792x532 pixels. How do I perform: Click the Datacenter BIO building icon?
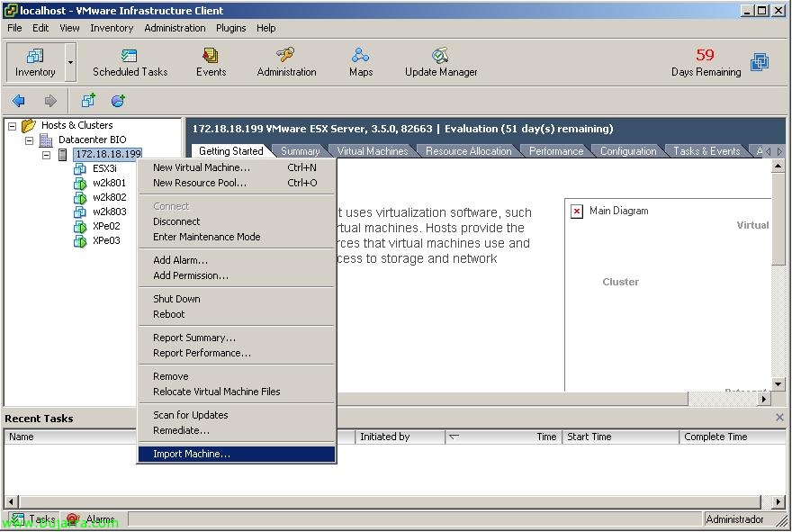click(47, 140)
